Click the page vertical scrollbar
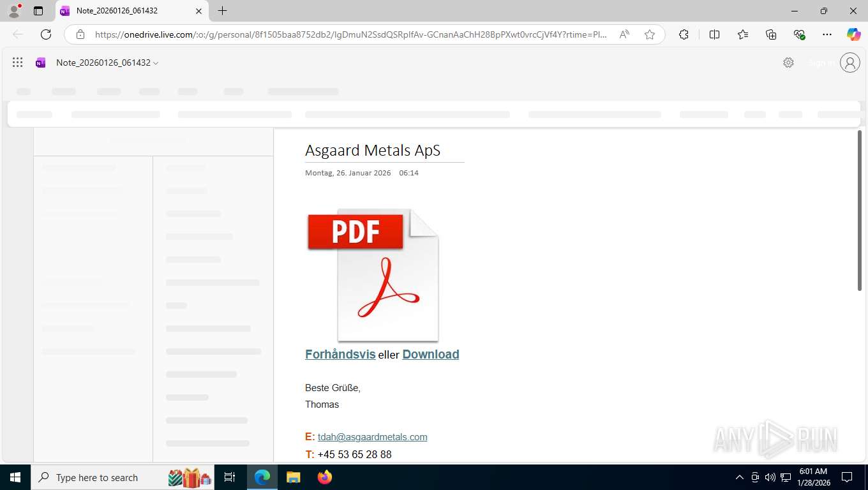 860,211
